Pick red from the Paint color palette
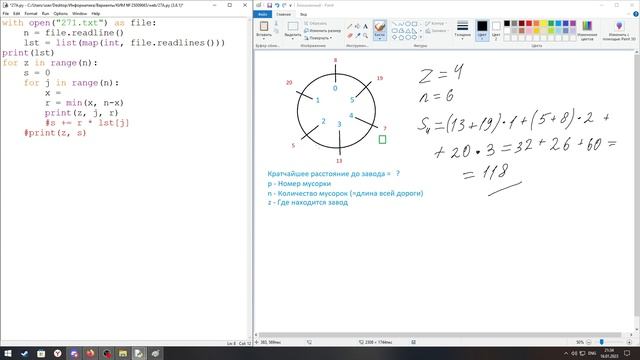Screen dimensions: 640x360 point(529,23)
